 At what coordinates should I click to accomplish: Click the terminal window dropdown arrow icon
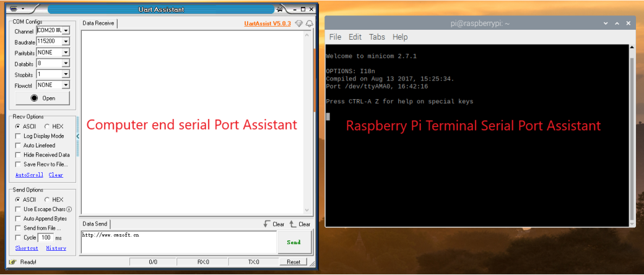click(605, 23)
